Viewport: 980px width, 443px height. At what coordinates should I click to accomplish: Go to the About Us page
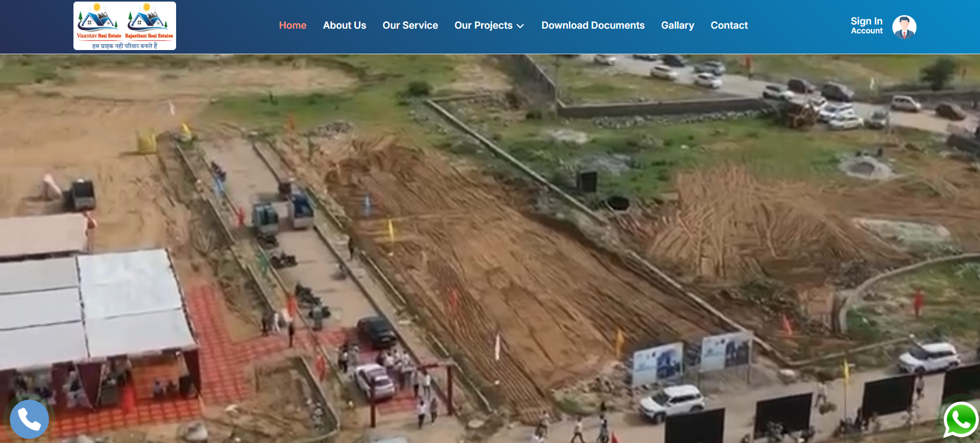(x=344, y=26)
